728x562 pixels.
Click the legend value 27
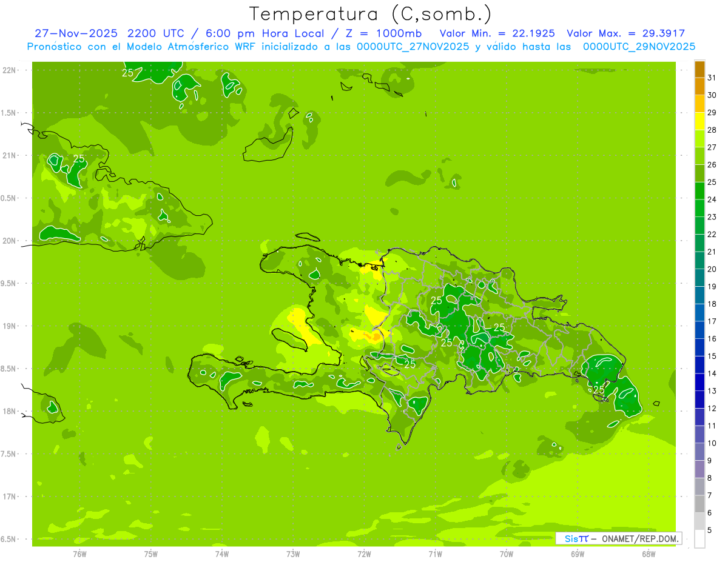click(x=712, y=147)
